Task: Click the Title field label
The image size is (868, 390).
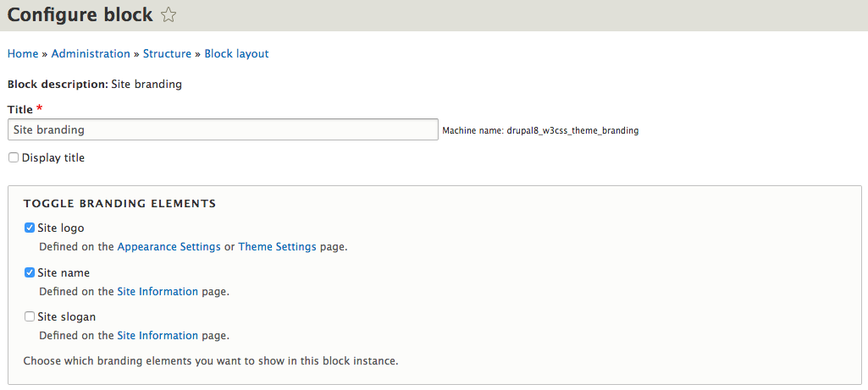Action: (20, 109)
